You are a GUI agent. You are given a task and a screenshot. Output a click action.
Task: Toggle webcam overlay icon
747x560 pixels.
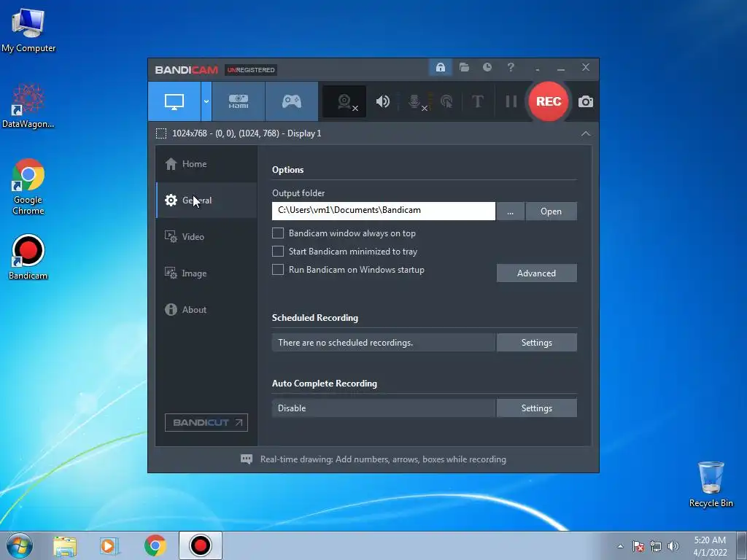(344, 101)
